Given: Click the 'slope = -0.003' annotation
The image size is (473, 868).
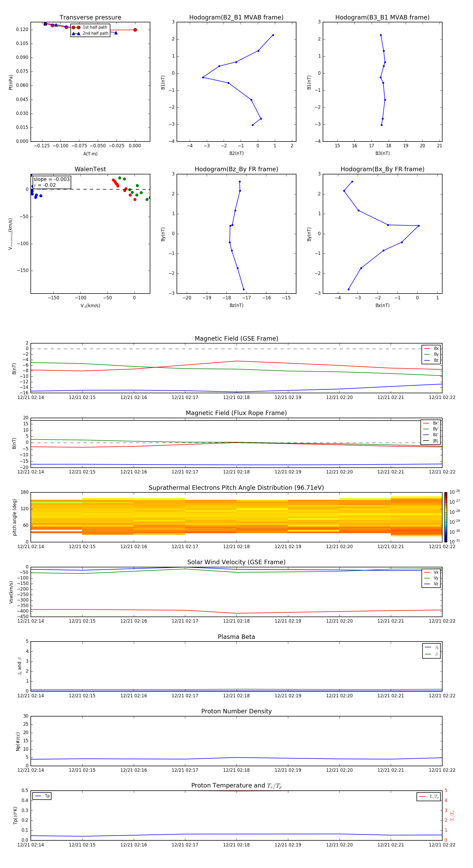Looking at the screenshot, I should pyautogui.click(x=52, y=179).
